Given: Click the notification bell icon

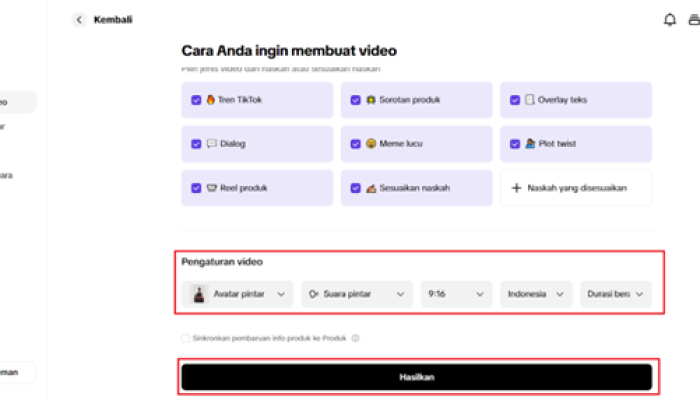Looking at the screenshot, I should point(670,20).
